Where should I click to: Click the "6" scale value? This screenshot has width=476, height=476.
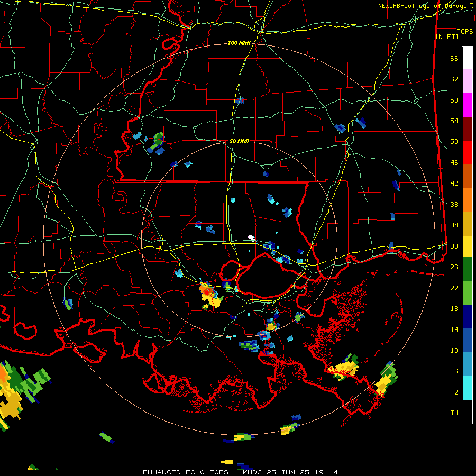point(456,371)
